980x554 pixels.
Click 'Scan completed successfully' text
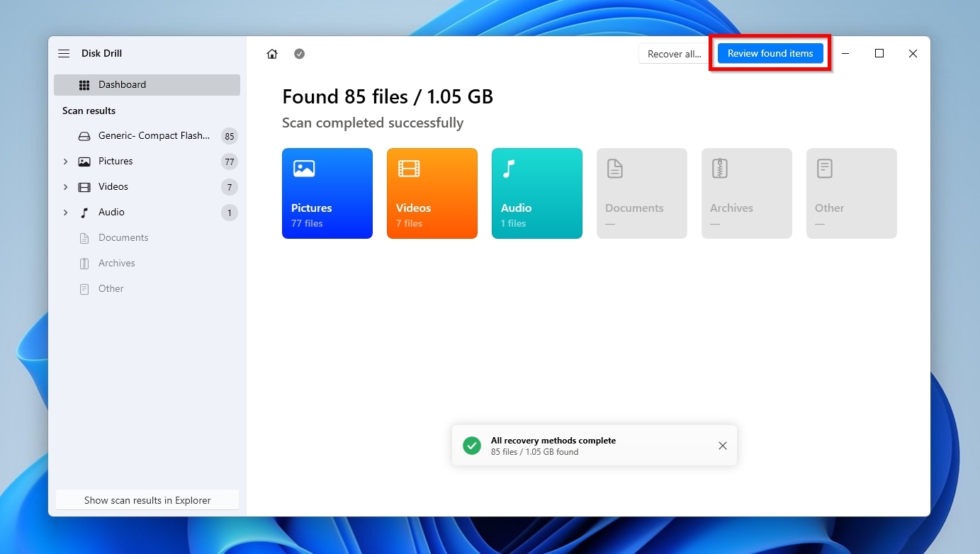(x=373, y=123)
